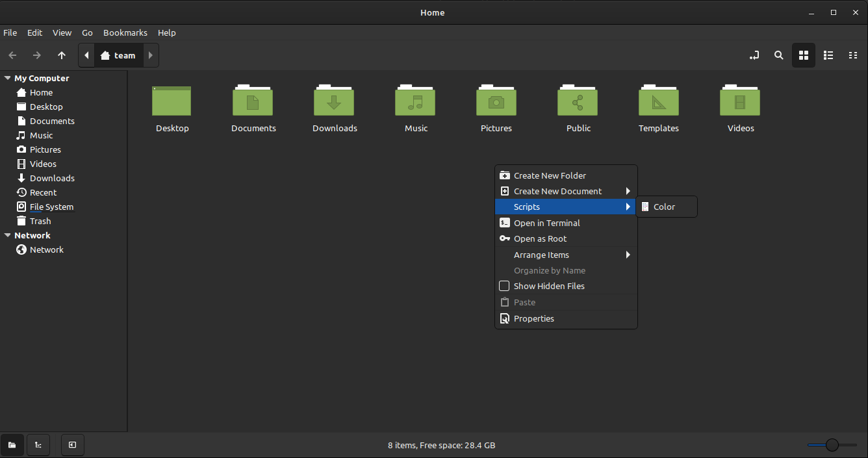868x458 pixels.
Task: Open the Recent location from the sidebar
Action: 42,192
